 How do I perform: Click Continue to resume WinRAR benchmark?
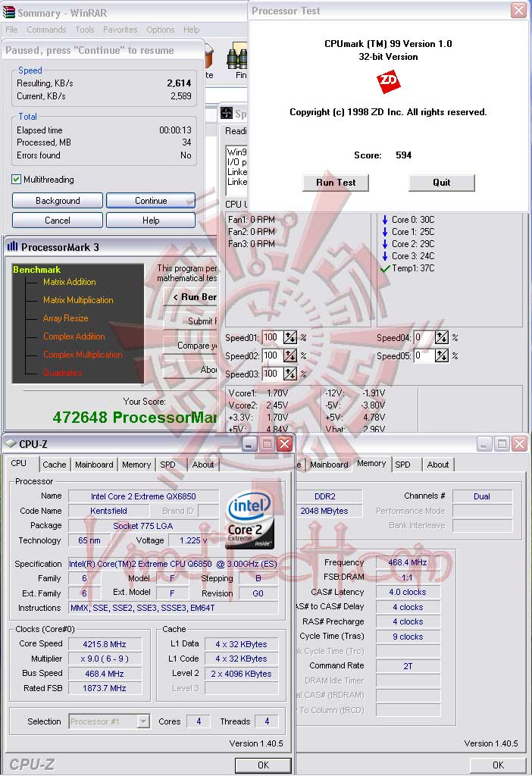[151, 200]
